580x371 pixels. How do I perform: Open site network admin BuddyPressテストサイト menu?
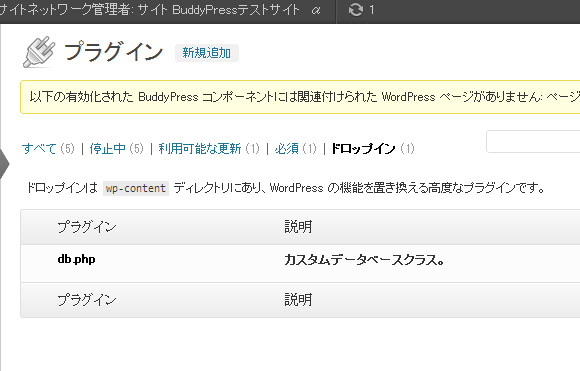[x=149, y=10]
